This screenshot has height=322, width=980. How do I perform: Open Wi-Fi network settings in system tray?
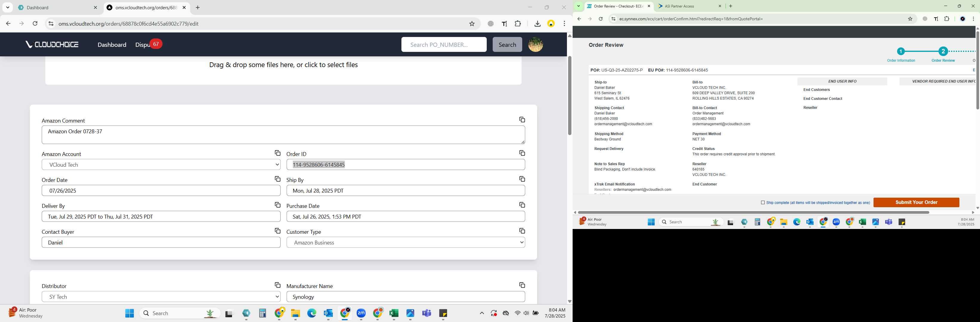[517, 313]
